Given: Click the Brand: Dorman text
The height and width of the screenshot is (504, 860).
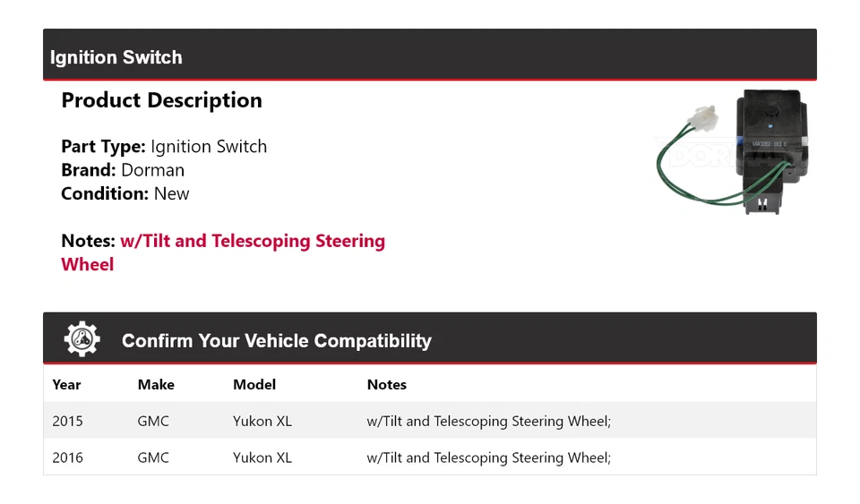Looking at the screenshot, I should click(123, 170).
